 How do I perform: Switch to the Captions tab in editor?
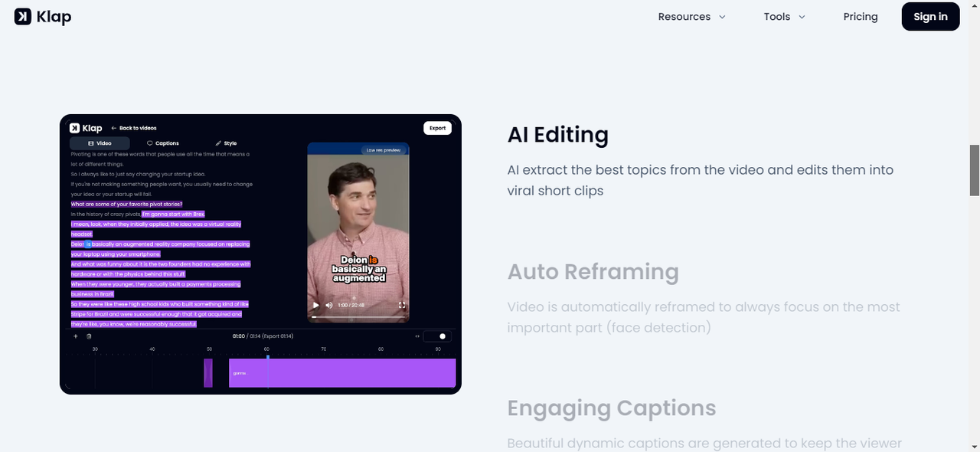tap(163, 143)
